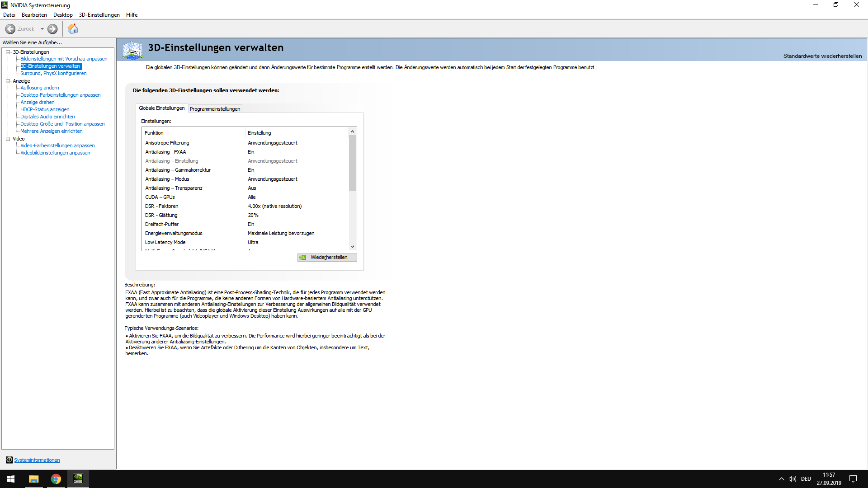Switch to the Programmeinstellungen tab
Viewport: 868px width, 488px height.
[215, 109]
